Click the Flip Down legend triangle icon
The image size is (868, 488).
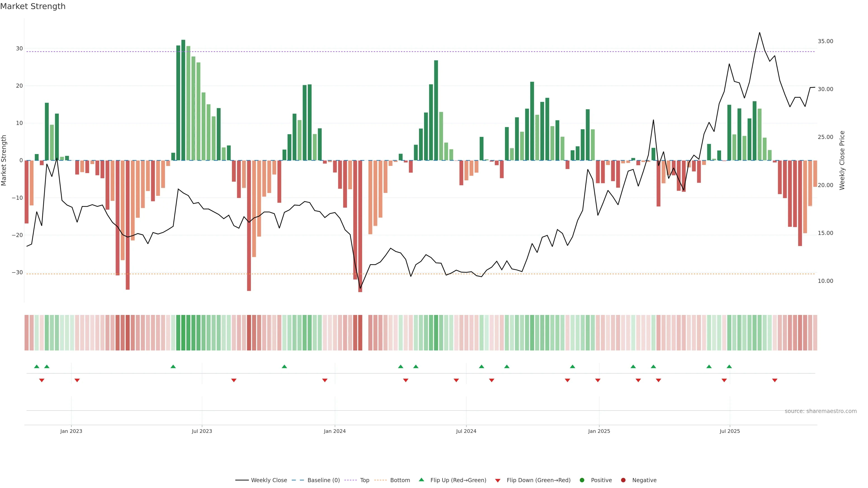tap(498, 481)
